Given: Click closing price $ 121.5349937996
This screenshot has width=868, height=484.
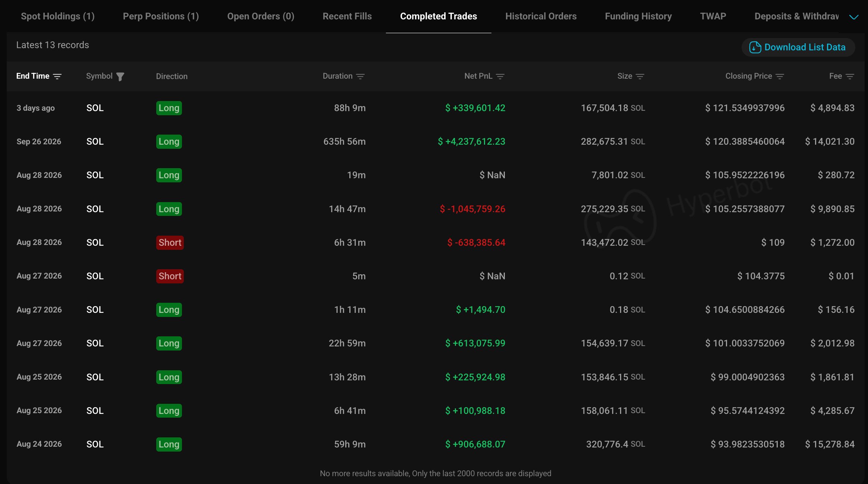Looking at the screenshot, I should [x=745, y=108].
